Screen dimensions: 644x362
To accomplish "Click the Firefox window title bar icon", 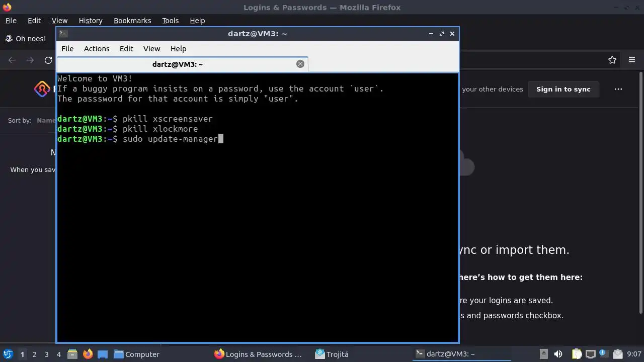I will [7, 7].
